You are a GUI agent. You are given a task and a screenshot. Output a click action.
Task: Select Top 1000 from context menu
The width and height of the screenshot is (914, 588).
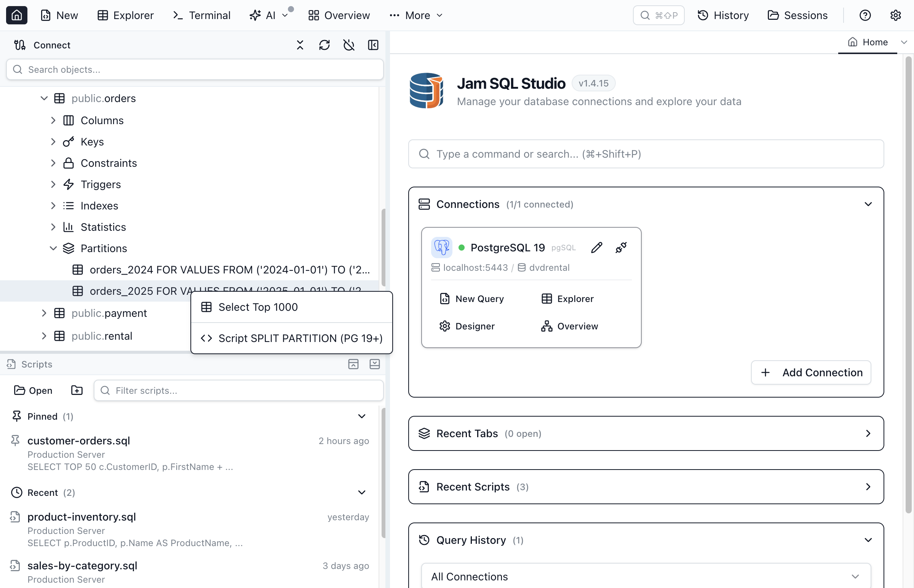pyautogui.click(x=292, y=307)
